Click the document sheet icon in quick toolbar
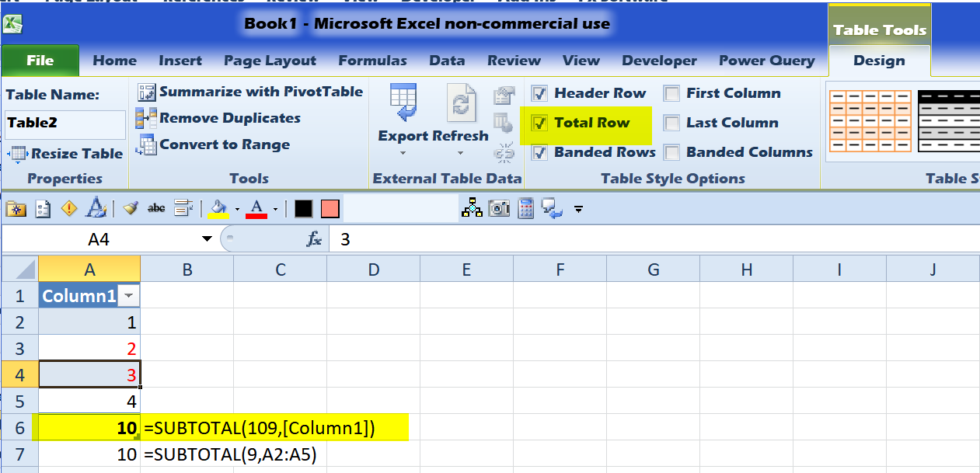Viewport: 980px width, 473px height. pyautogui.click(x=43, y=208)
